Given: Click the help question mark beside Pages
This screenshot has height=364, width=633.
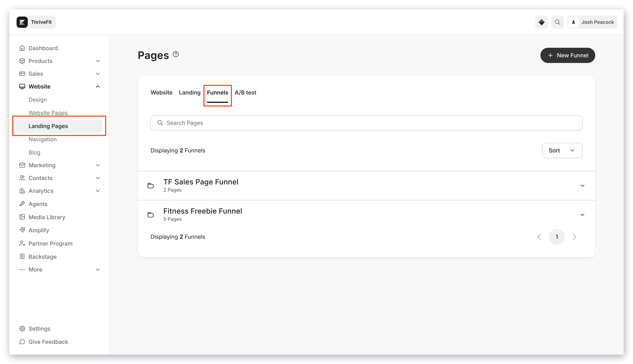Looking at the screenshot, I should tap(176, 54).
